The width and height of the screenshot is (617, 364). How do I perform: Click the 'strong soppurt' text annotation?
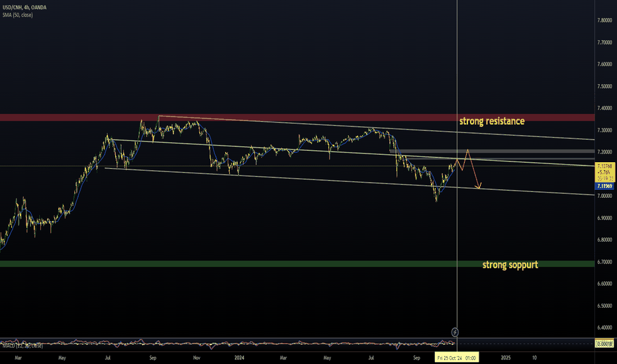point(510,265)
